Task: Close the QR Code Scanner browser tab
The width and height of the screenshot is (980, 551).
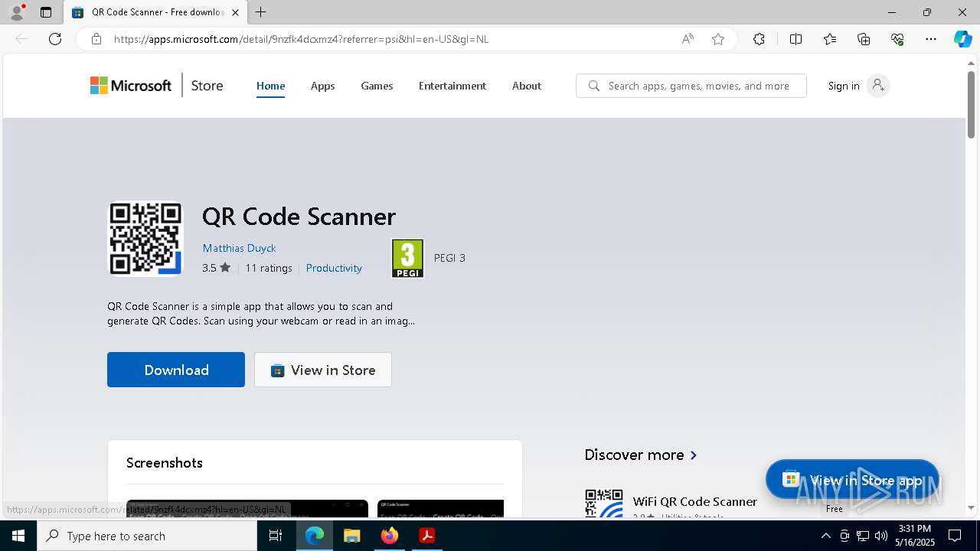Action: [x=235, y=12]
